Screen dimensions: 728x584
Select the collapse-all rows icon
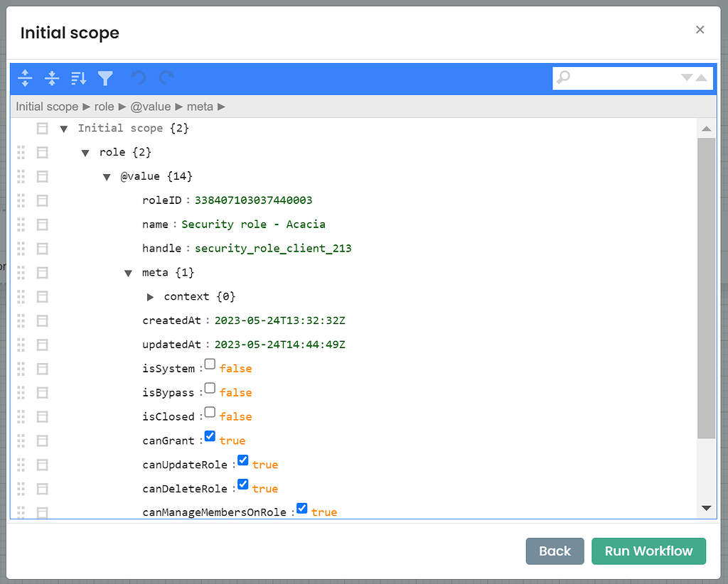(52, 78)
